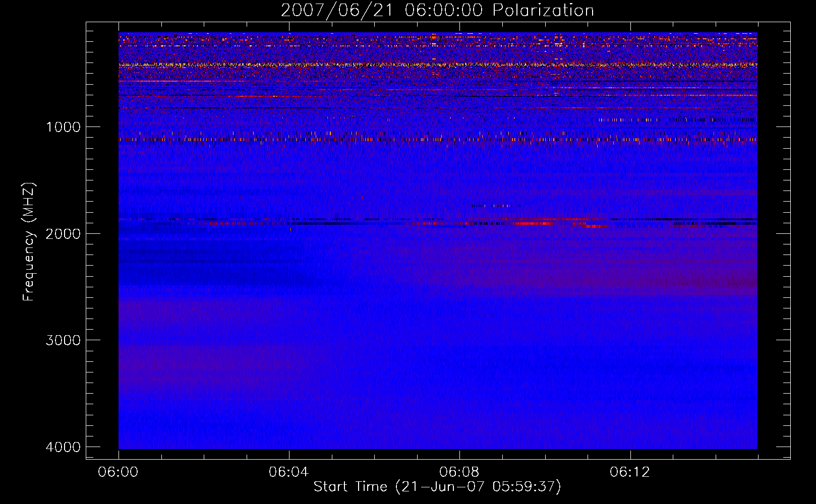Click the 'Start Time (21-Jun-07 05:59:37)' label
The height and width of the screenshot is (504, 816).
[437, 487]
